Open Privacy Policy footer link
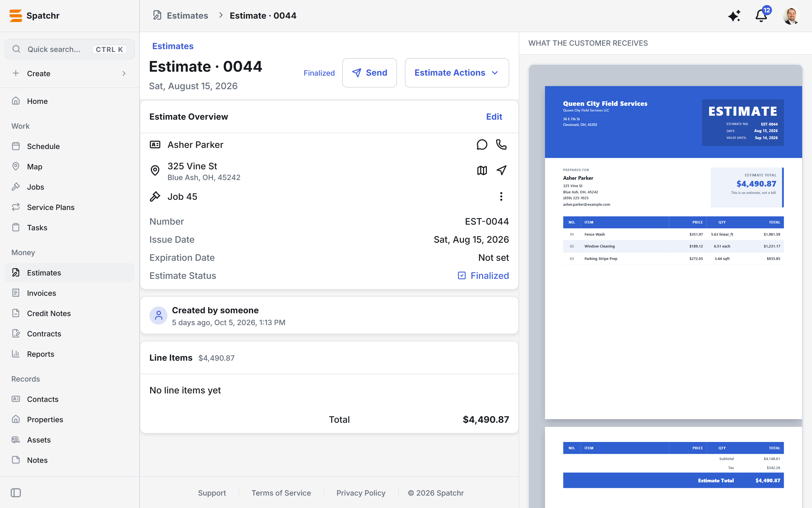Viewport: 812px width, 508px height. pos(361,493)
